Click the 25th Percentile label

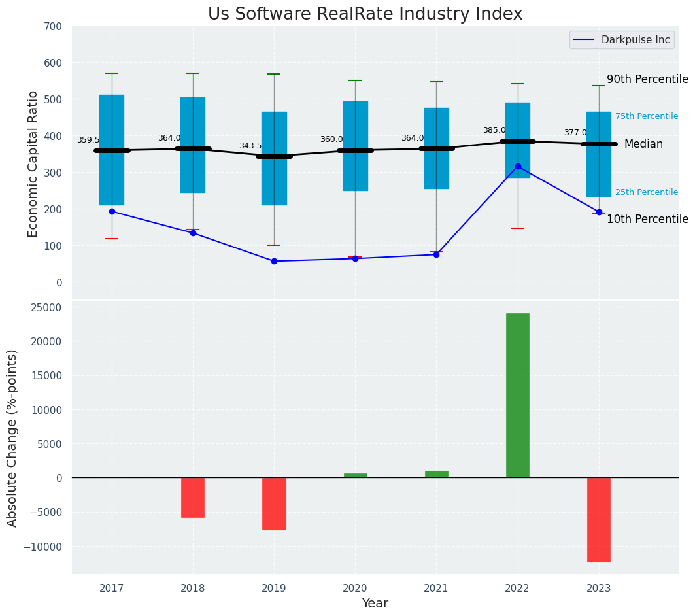[x=646, y=192]
